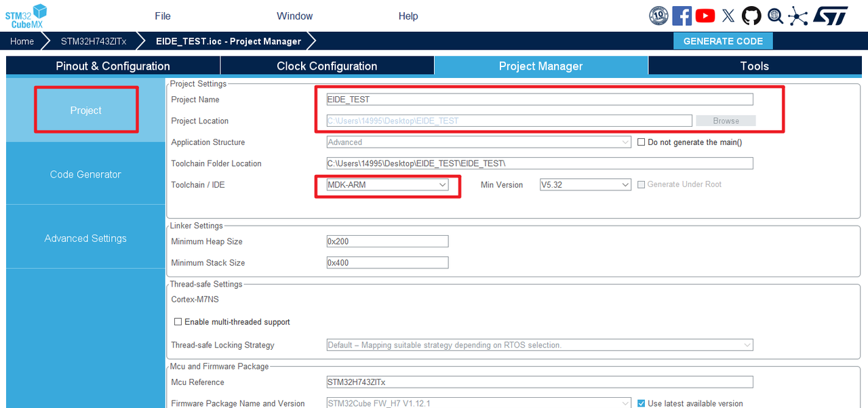This screenshot has height=408, width=868.
Task: Click the Mcu Reference field
Action: pyautogui.click(x=540, y=382)
